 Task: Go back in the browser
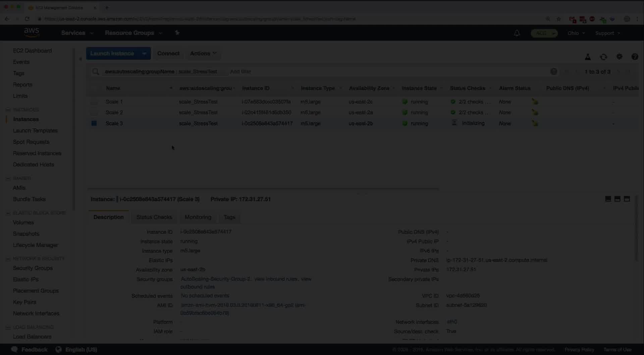pos(7,19)
